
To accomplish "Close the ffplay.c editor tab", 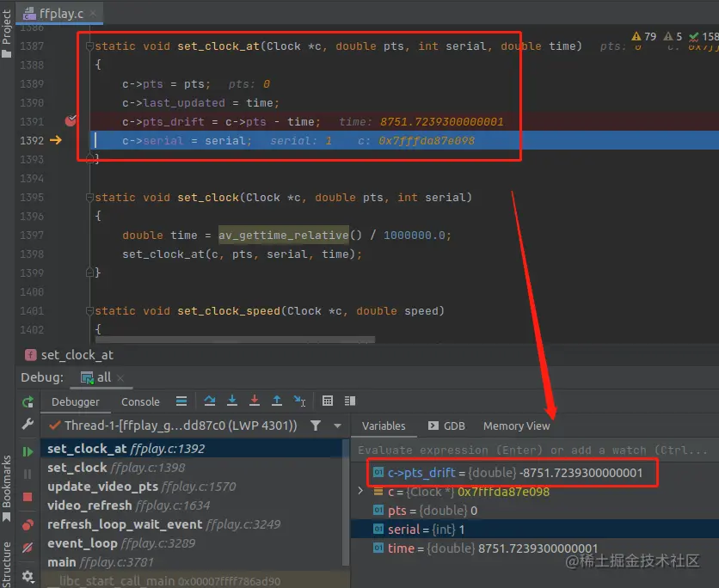I will pos(93,13).
